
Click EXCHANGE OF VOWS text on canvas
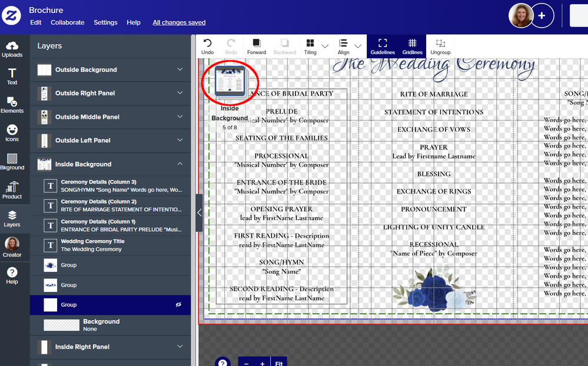tap(434, 129)
